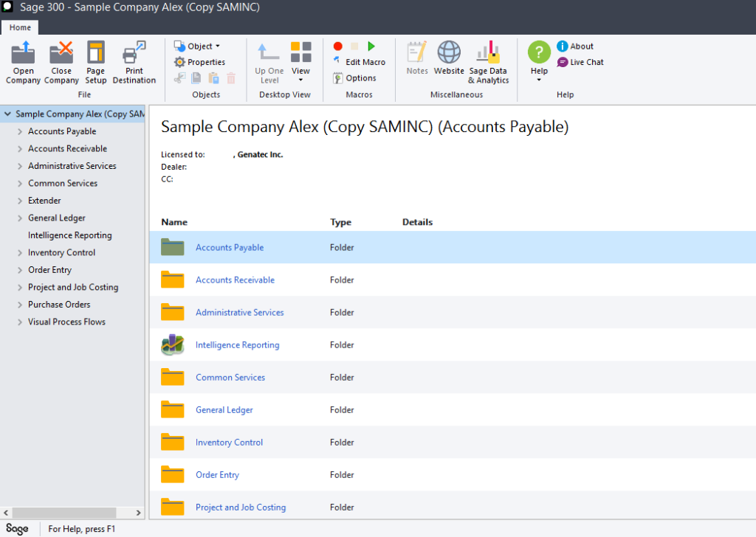Click the tree panel scroll left arrow

(x=6, y=513)
